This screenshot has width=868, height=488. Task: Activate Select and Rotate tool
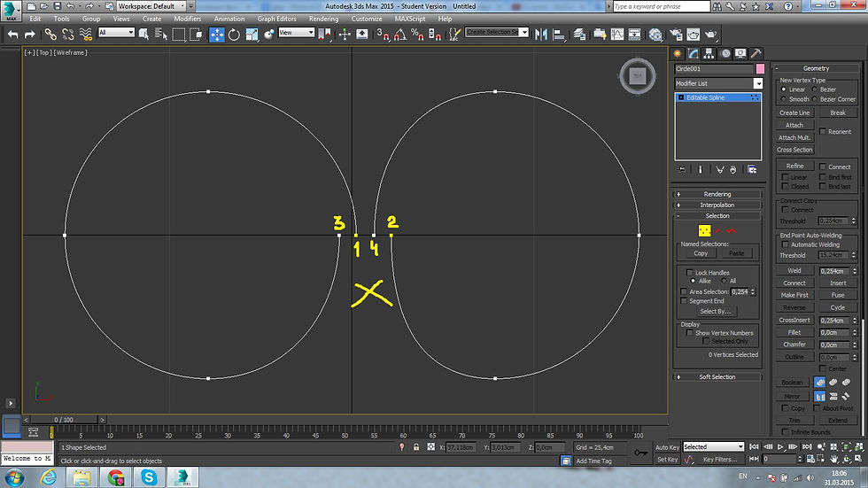coord(234,35)
